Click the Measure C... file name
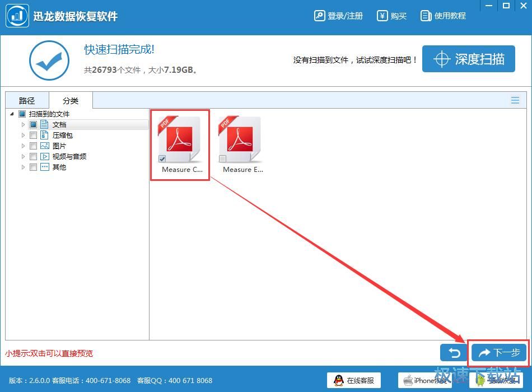Image resolution: width=532 pixels, height=392 pixels. (182, 169)
